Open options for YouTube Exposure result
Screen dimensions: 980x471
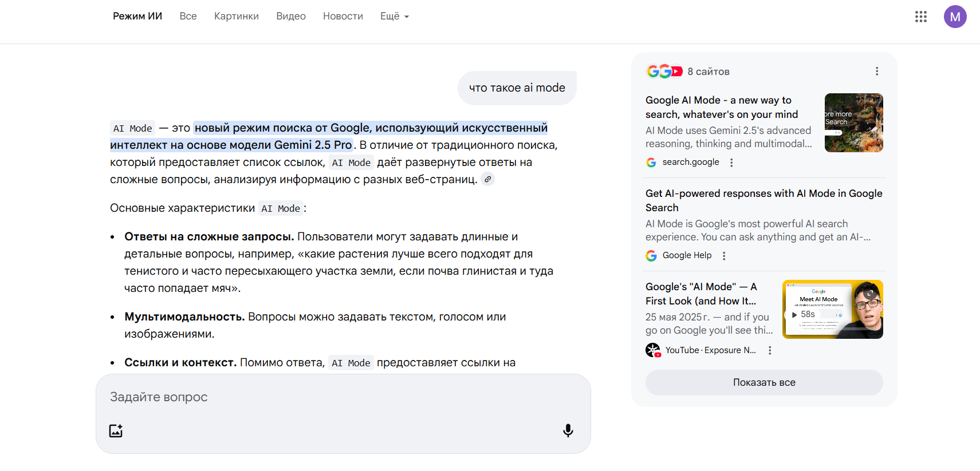coord(770,350)
